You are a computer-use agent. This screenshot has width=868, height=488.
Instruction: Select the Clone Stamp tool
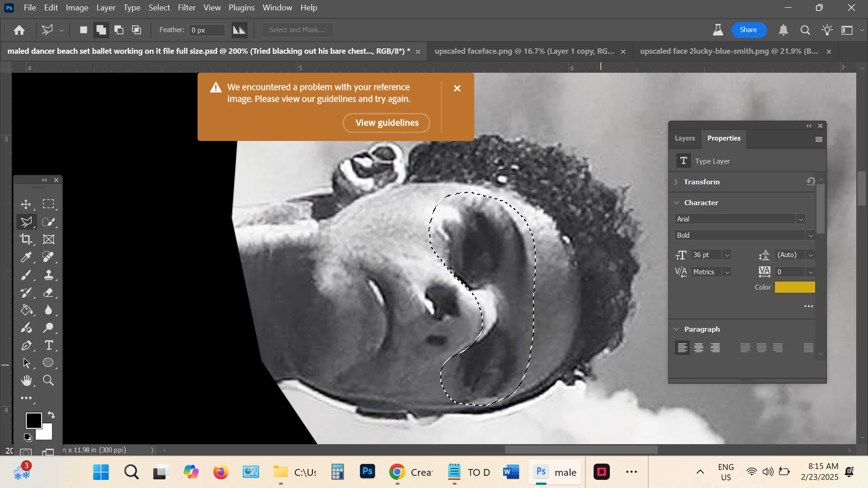49,275
